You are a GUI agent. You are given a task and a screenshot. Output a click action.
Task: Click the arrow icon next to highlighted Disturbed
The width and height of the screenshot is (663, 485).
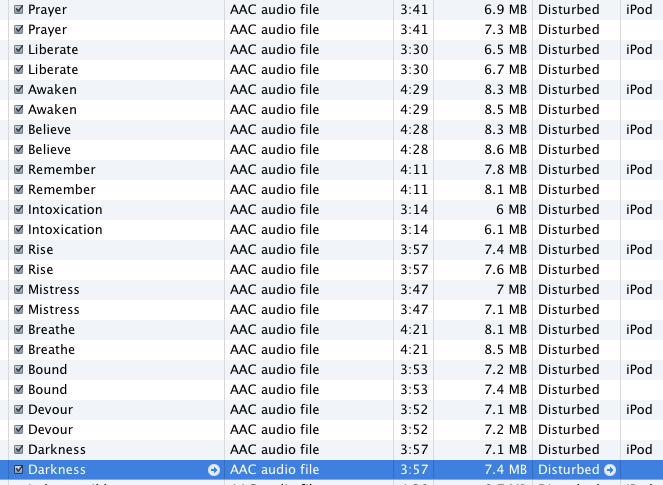pyautogui.click(x=610, y=470)
